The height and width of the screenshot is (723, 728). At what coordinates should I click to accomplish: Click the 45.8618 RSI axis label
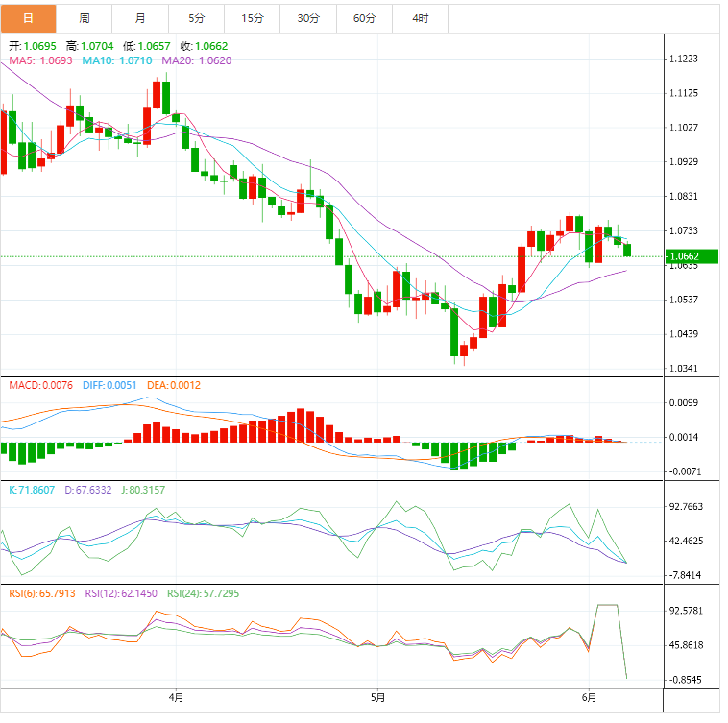tap(686, 645)
